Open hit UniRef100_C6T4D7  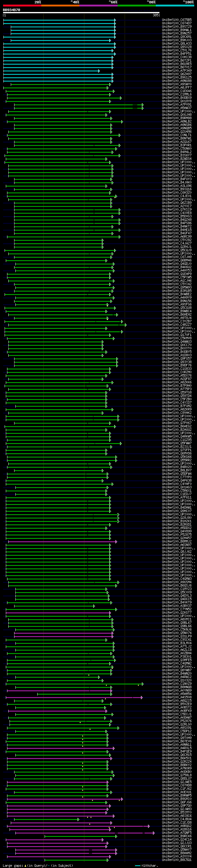coord(177,23)
